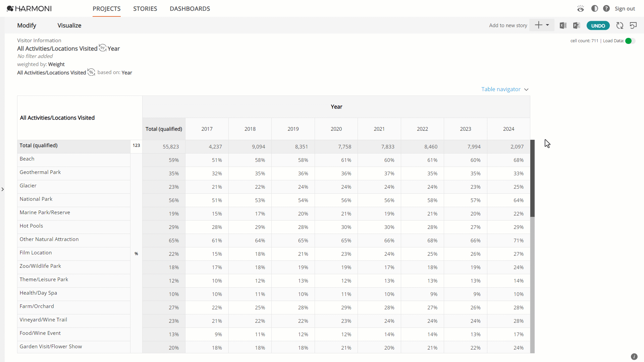The width and height of the screenshot is (644, 362).
Task: Click the PowerPoint export icon
Action: click(x=577, y=25)
